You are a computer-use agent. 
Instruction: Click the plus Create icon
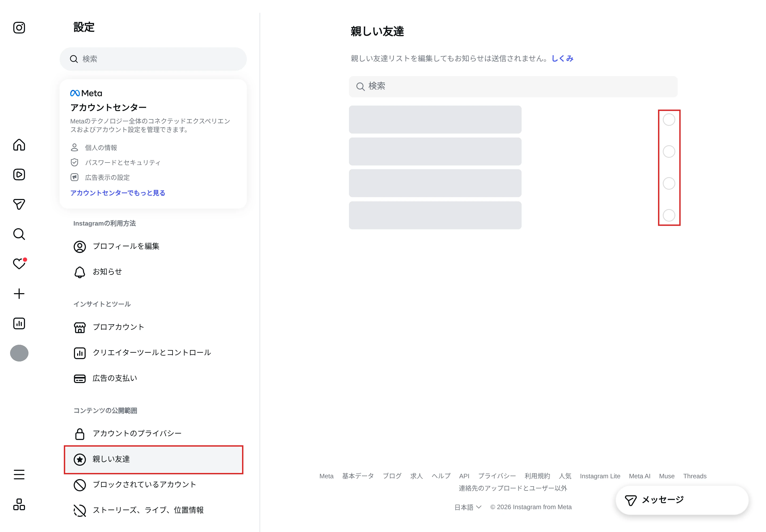(19, 294)
